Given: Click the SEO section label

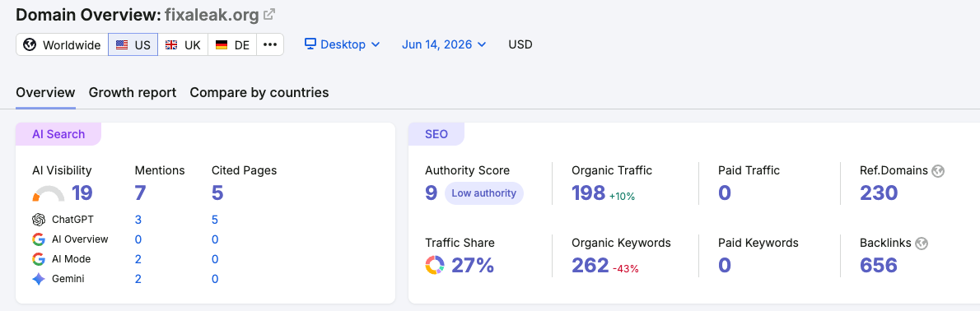Looking at the screenshot, I should click(436, 134).
